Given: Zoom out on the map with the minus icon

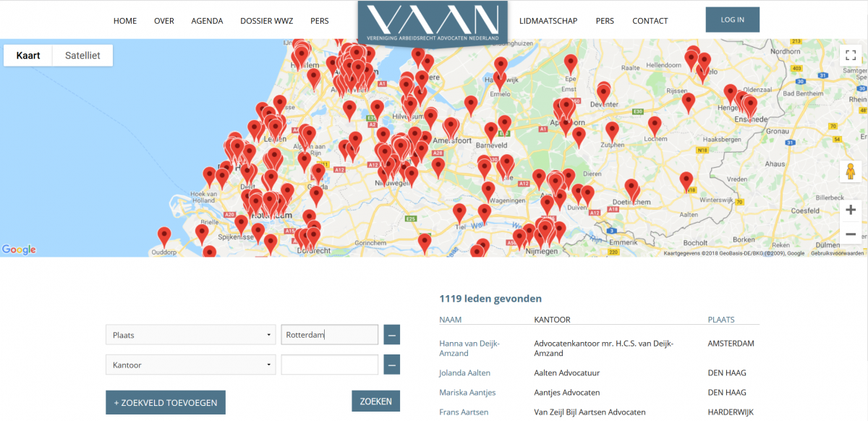Looking at the screenshot, I should [x=851, y=234].
